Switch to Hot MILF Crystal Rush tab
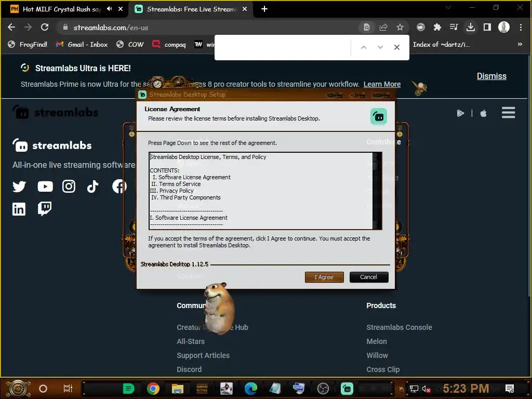The height and width of the screenshot is (399, 532). click(62, 9)
